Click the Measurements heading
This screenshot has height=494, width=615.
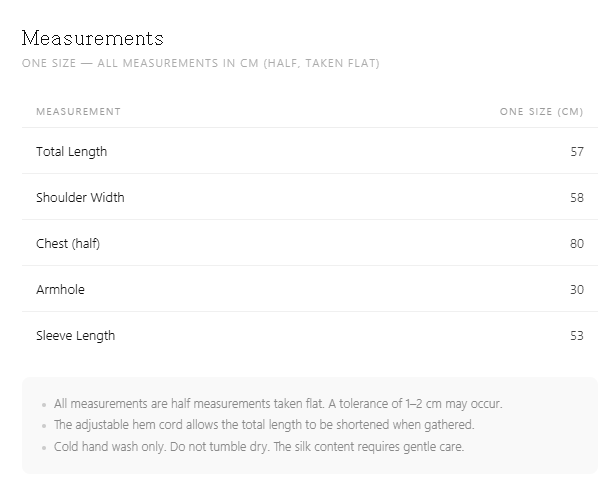click(x=93, y=38)
